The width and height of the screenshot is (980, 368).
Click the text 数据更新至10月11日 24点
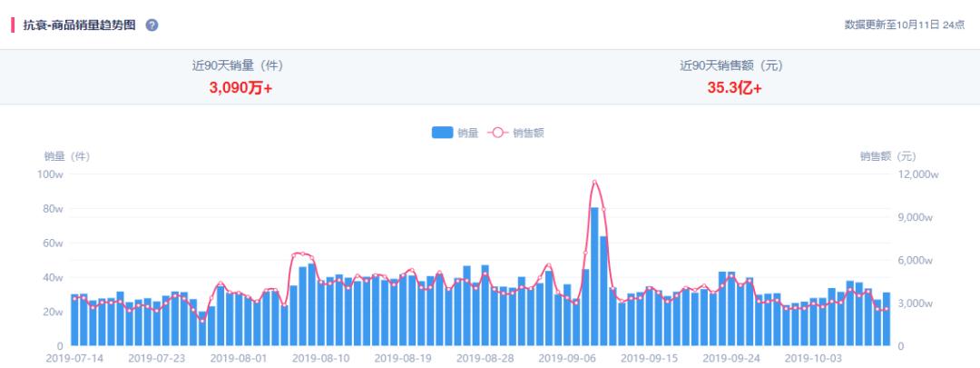pyautogui.click(x=905, y=25)
